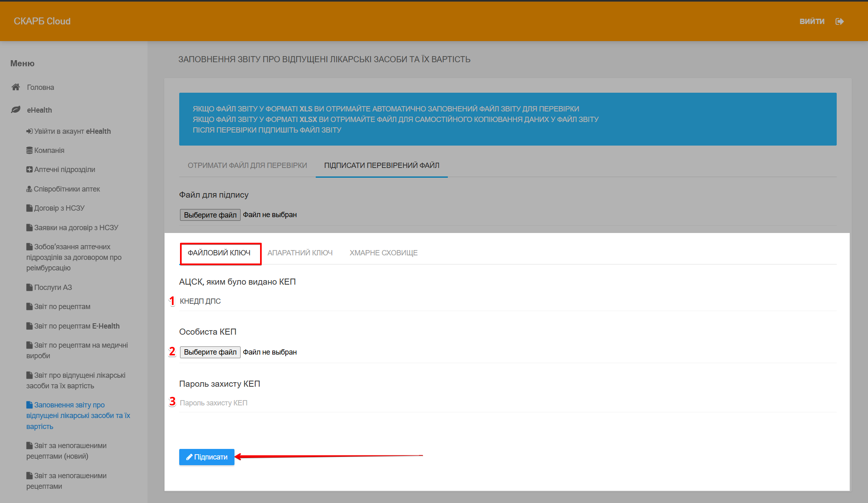Click the document icon for Договір з НСЗУ
This screenshot has width=868, height=503.
click(x=29, y=208)
